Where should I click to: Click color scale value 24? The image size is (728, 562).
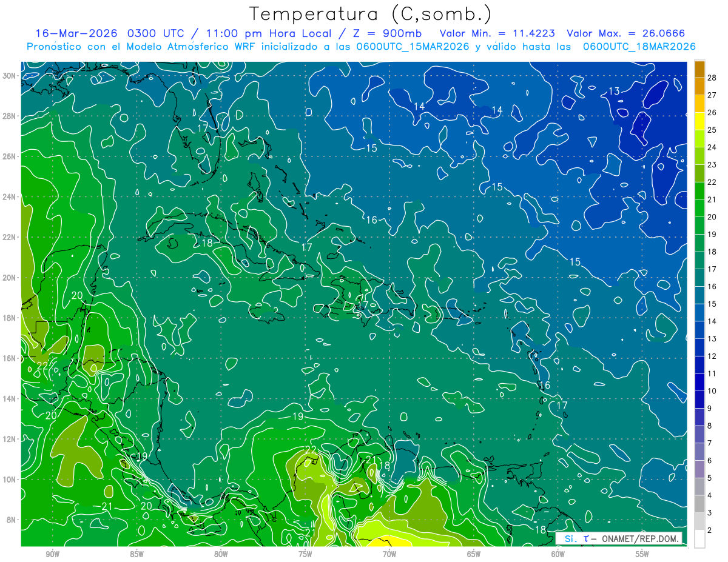click(x=712, y=147)
